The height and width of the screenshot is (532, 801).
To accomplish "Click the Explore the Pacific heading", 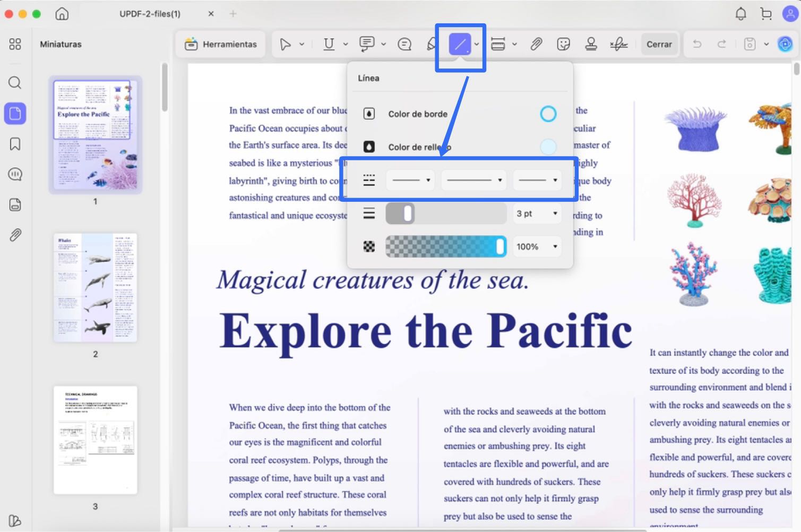I will click(x=426, y=331).
